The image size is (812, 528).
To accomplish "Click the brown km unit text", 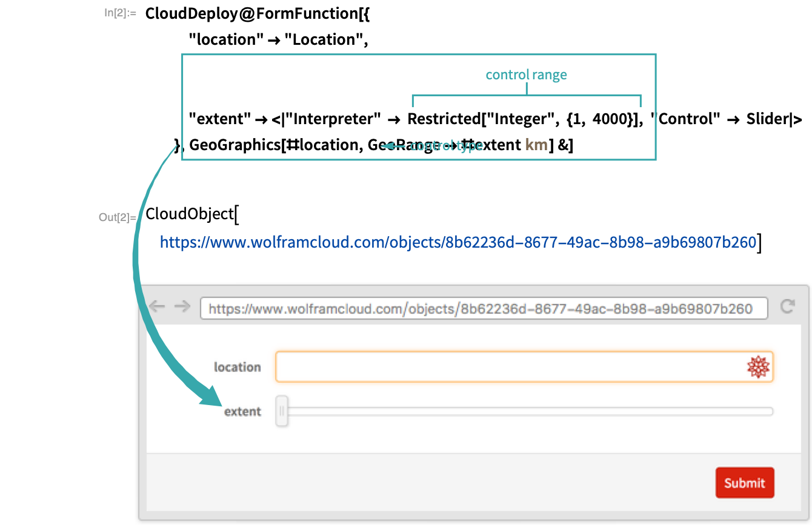I will pos(536,145).
